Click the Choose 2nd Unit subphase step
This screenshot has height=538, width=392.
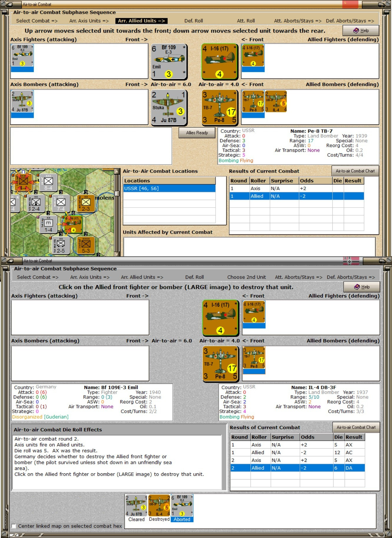(246, 277)
